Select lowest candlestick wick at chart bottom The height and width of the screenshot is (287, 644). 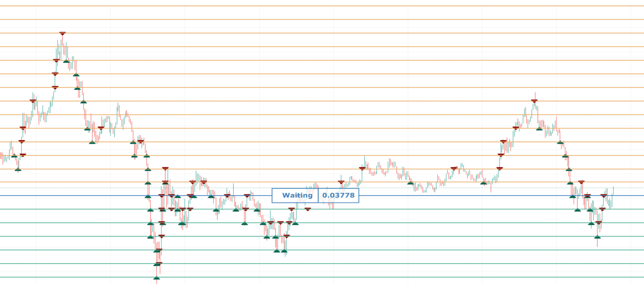pyautogui.click(x=157, y=281)
